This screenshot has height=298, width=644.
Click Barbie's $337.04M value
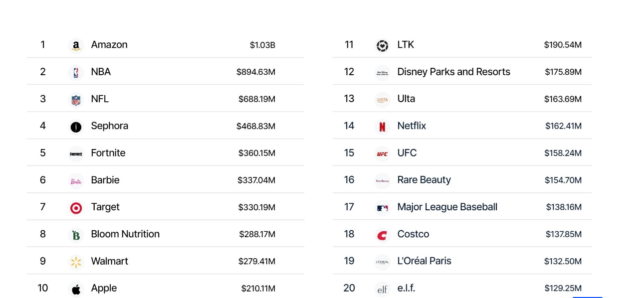pos(256,180)
